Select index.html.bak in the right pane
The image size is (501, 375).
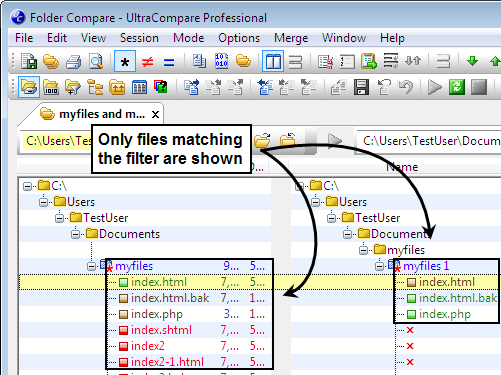point(458,298)
